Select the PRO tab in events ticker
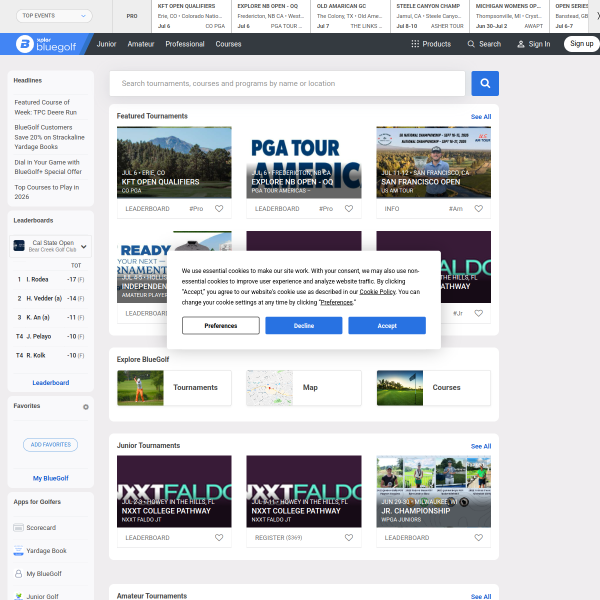600x600 pixels. 132,16
